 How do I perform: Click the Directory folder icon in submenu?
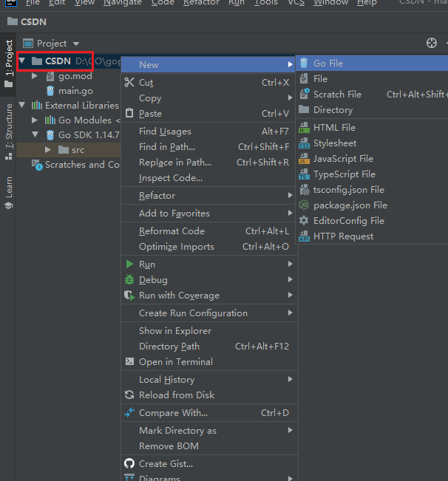(304, 109)
